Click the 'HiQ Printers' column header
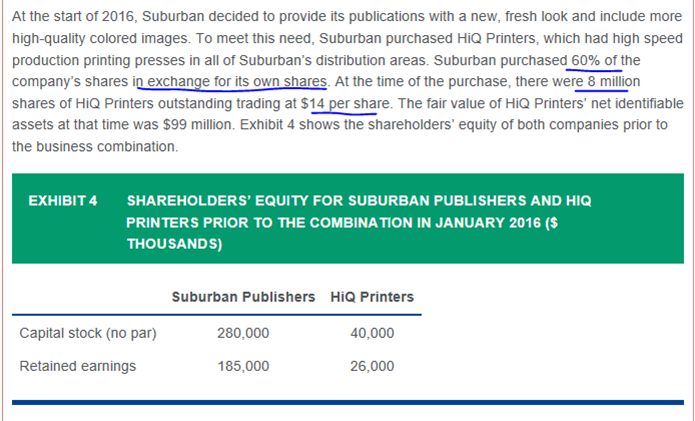The height and width of the screenshot is (421, 695). pyautogui.click(x=372, y=297)
